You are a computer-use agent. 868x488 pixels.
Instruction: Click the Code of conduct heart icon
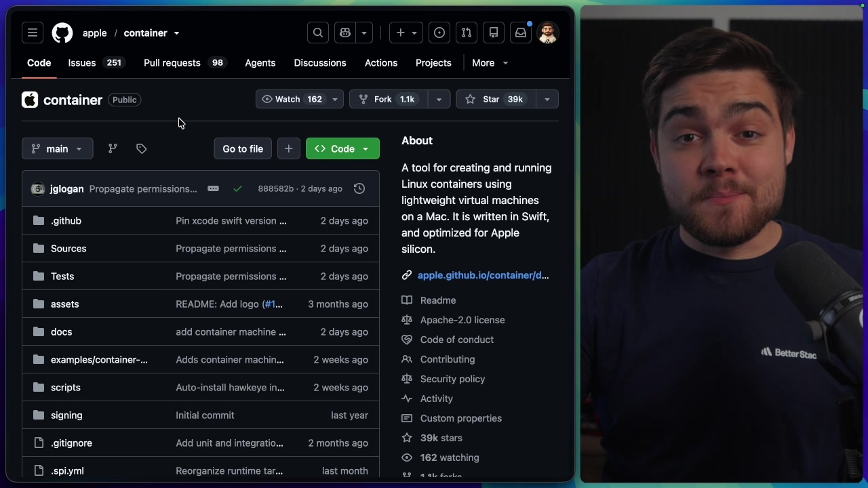point(407,340)
